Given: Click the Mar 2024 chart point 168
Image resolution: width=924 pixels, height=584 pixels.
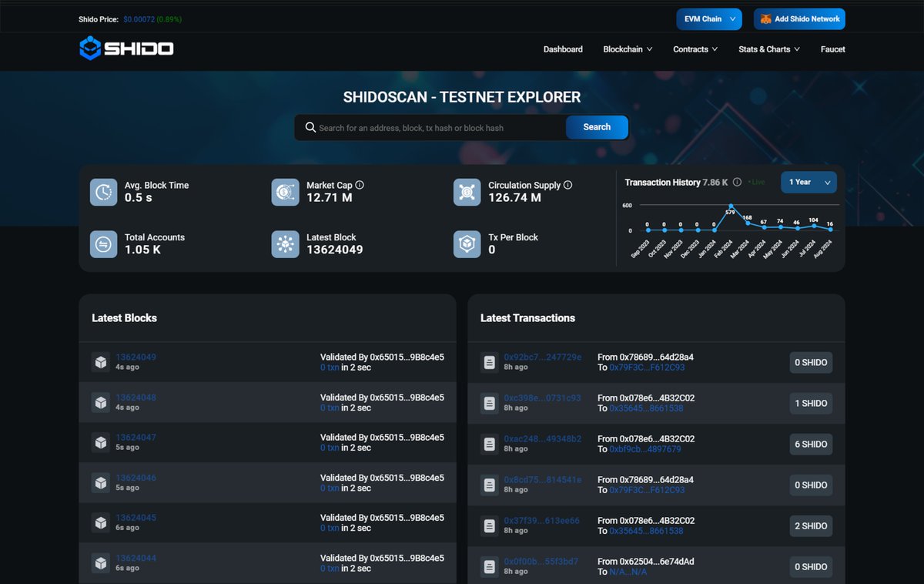Looking at the screenshot, I should (747, 223).
